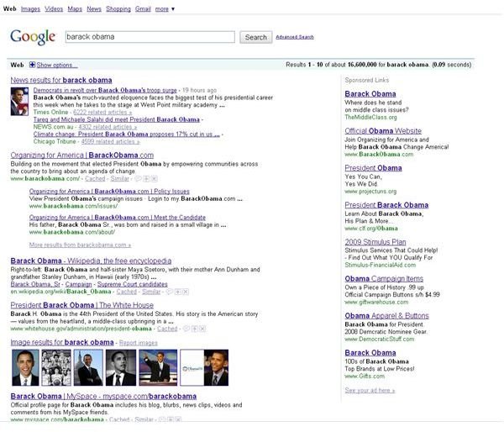Remove the Wikipedia result with X icon
Screen dimensions: 504x432
pyautogui.click(x=186, y=292)
